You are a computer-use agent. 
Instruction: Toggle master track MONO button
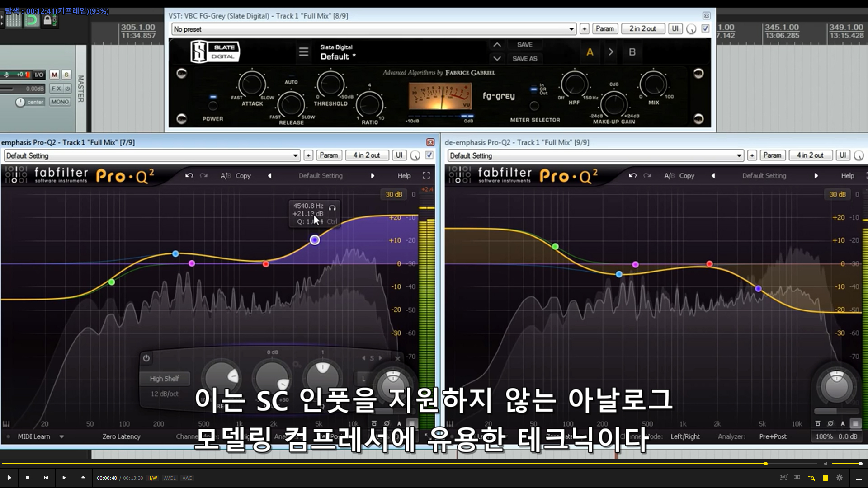[x=60, y=102]
